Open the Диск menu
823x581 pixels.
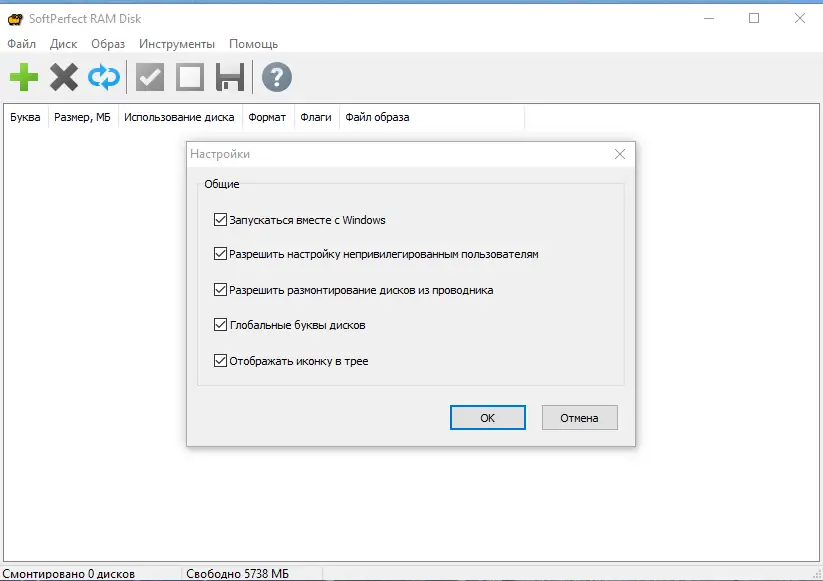pos(63,44)
